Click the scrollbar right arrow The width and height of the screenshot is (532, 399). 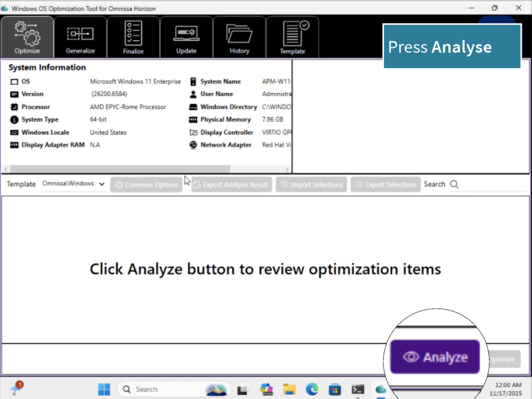click(287, 169)
